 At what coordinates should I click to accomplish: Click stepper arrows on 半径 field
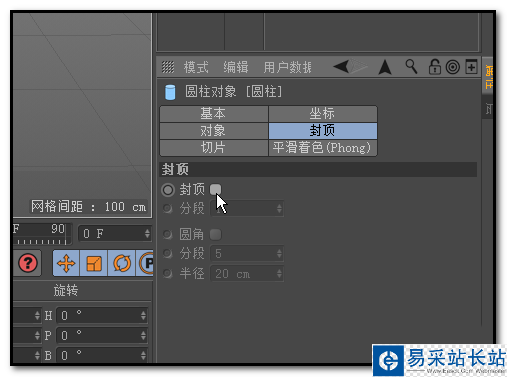click(279, 274)
